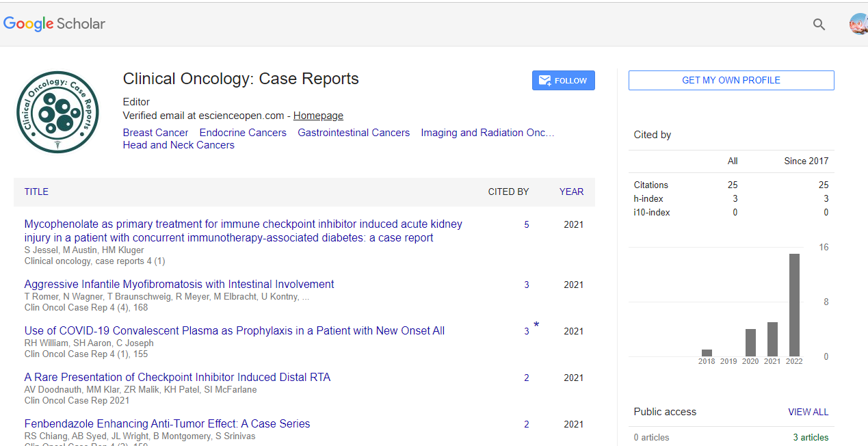Click the authors line 'RH William, SH Aaron, C Joseph'
868x446 pixels.
pos(89,343)
